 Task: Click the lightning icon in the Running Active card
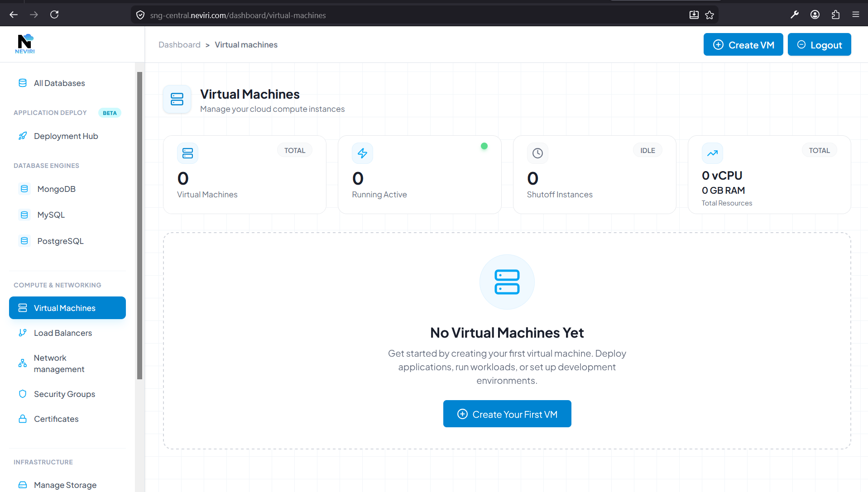click(x=362, y=153)
